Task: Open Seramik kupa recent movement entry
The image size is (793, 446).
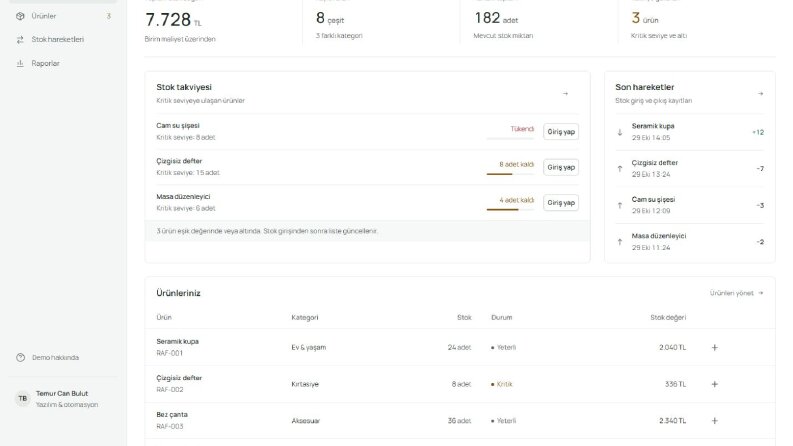Action: 689,132
